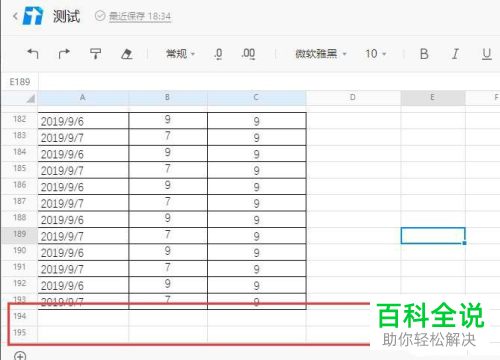Click the formula bar input area
The image size is (500, 360).
click(269, 82)
